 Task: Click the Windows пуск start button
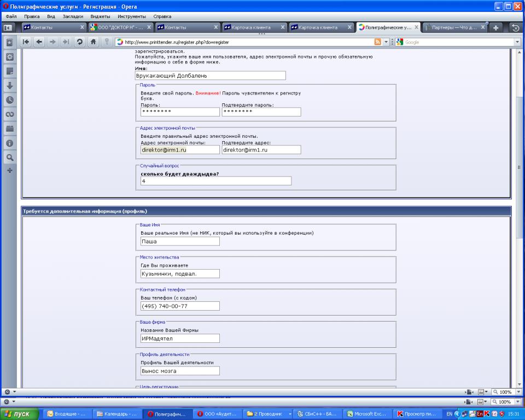point(20,414)
